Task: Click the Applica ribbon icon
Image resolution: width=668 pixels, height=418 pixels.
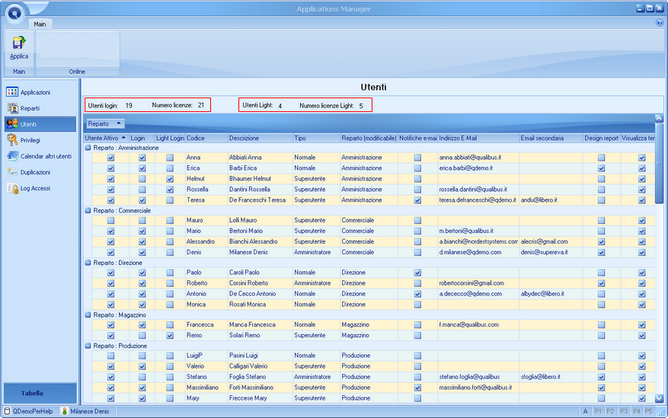Action: click(19, 43)
